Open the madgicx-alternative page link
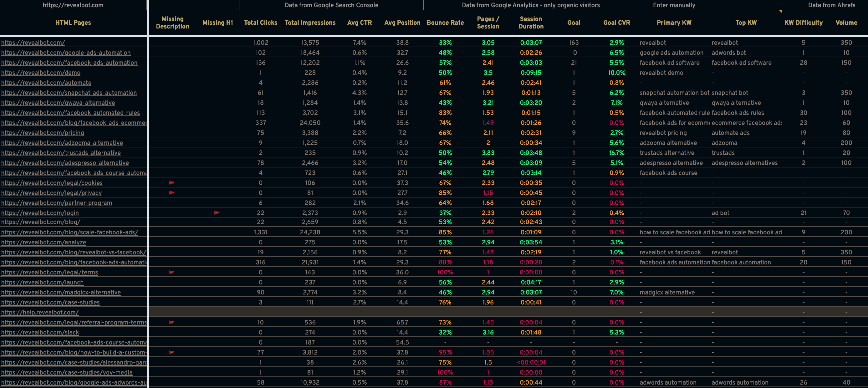Viewport: 868px width, 388px height. (x=61, y=292)
